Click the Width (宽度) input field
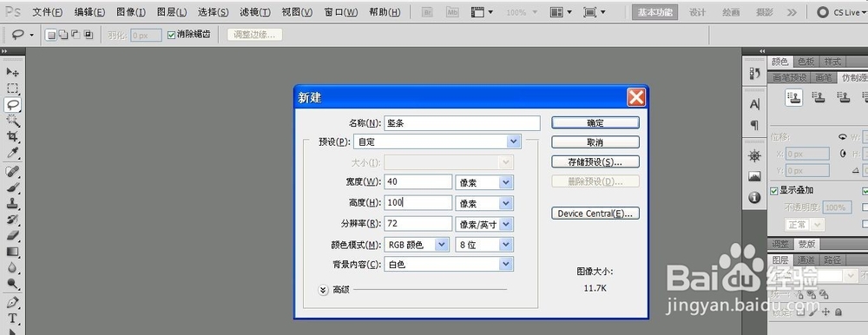This screenshot has width=868, height=335. pos(418,182)
